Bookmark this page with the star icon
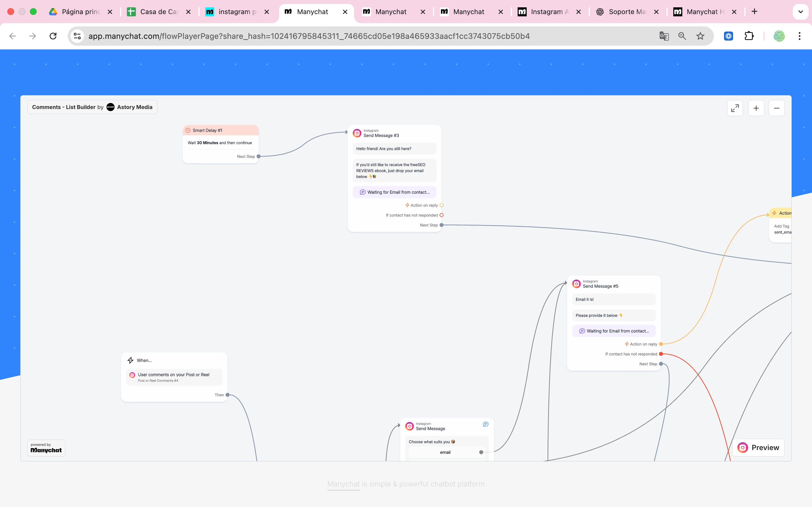The image size is (812, 507). (x=700, y=36)
